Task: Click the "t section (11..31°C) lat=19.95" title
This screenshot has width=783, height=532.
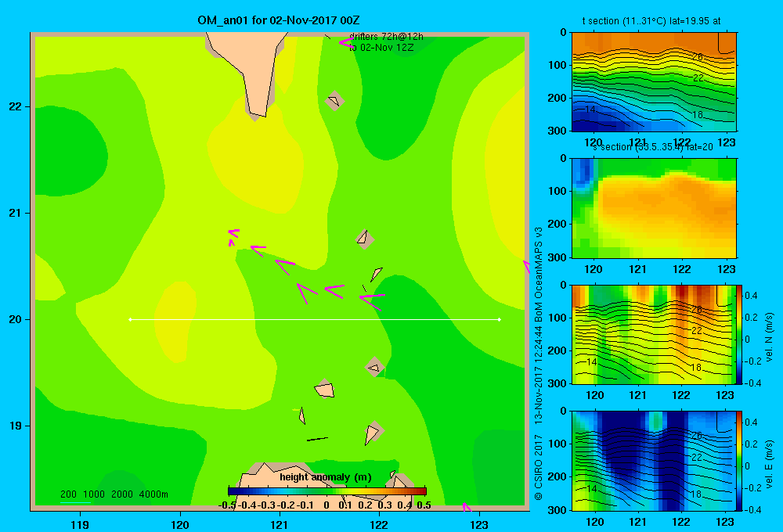Action: pyautogui.click(x=651, y=21)
